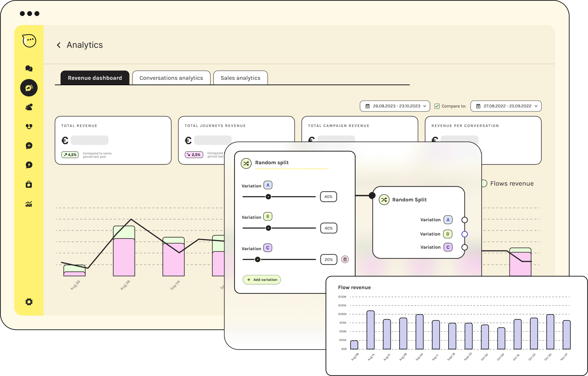Click the Variation C 20% percentage field

(x=328, y=260)
